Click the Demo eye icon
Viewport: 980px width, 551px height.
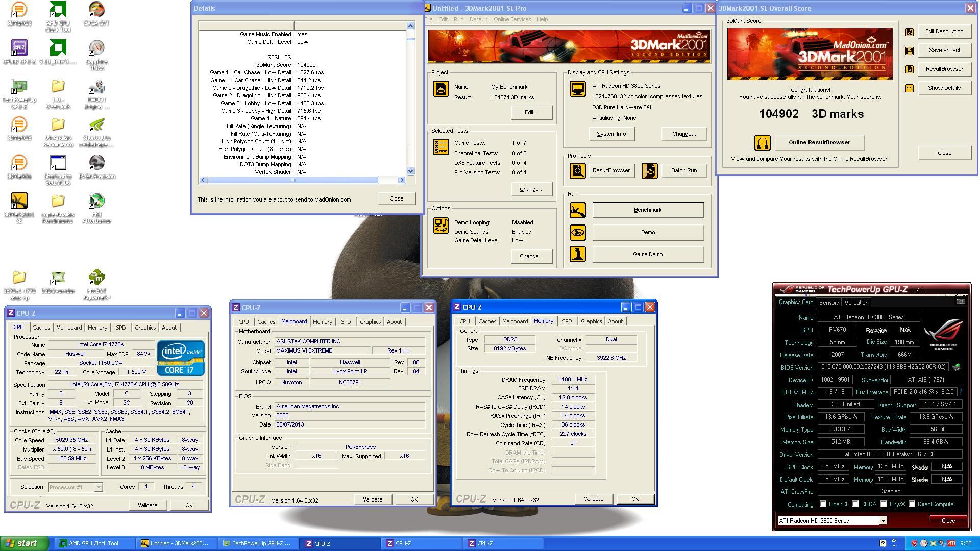pyautogui.click(x=578, y=232)
